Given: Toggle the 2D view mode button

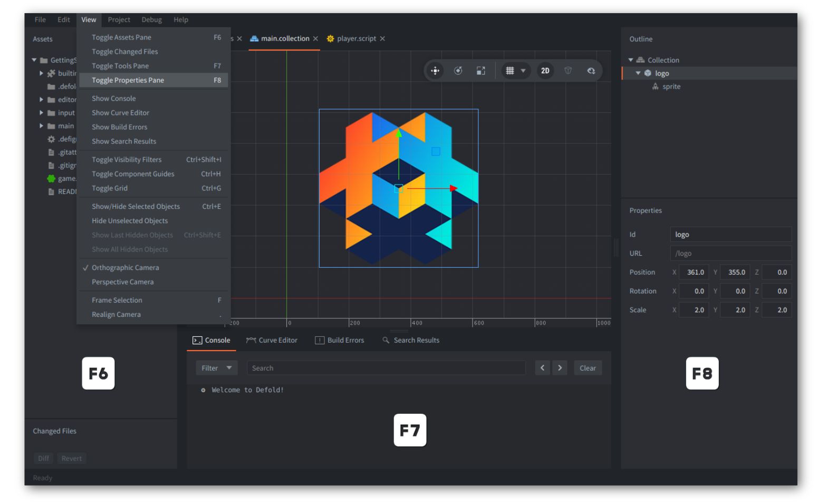Looking at the screenshot, I should pos(545,71).
